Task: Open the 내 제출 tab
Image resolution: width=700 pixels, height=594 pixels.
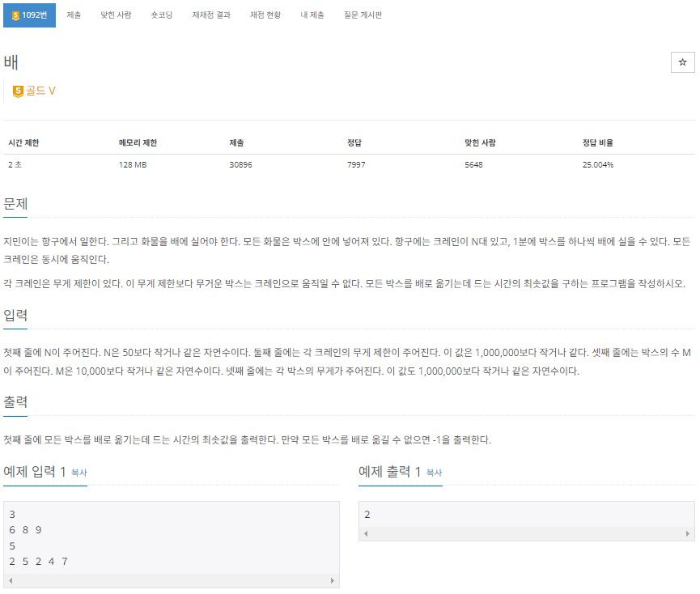Action: click(x=312, y=15)
